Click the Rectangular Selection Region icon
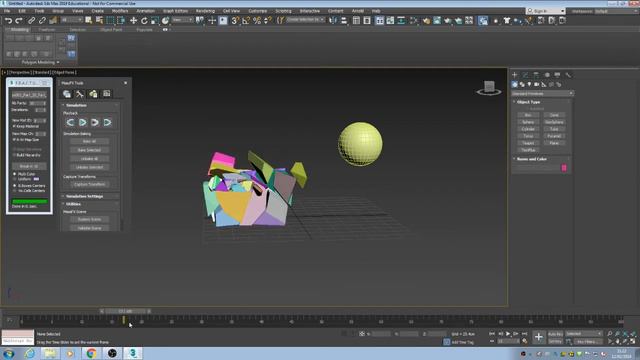The image size is (640, 360). (x=110, y=20)
